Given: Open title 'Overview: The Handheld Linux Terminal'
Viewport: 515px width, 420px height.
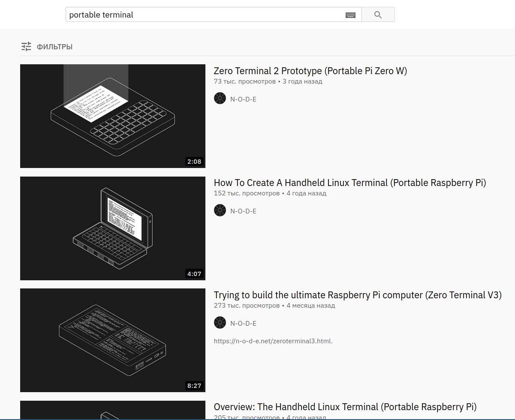Looking at the screenshot, I should 345,407.
